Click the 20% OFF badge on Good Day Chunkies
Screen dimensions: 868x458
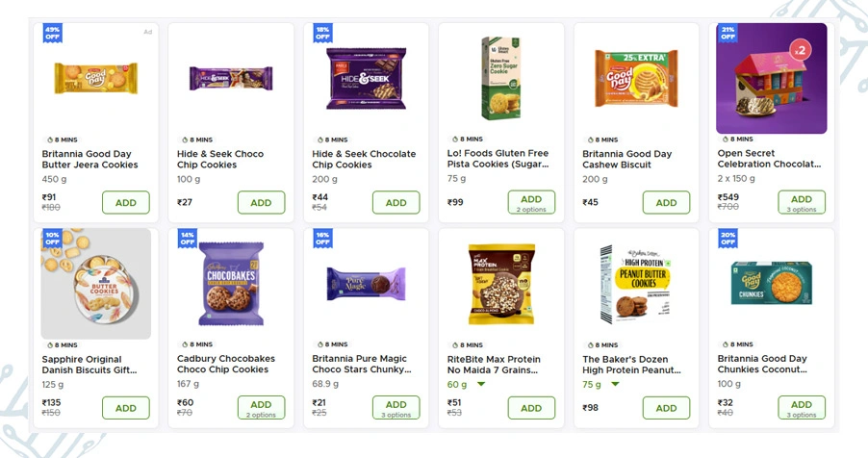[x=728, y=238]
